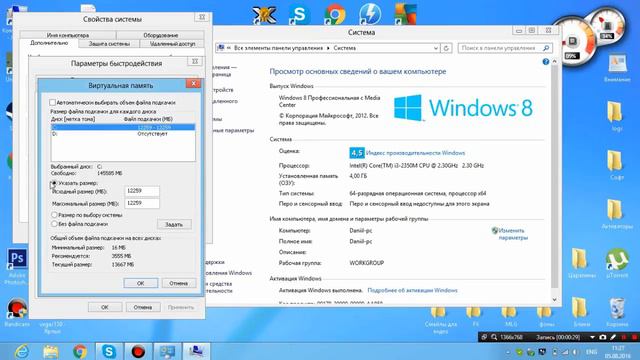Viewport: 640px width, 360px height.
Task: Open Подробнее об активации Windows link
Action: point(412,290)
